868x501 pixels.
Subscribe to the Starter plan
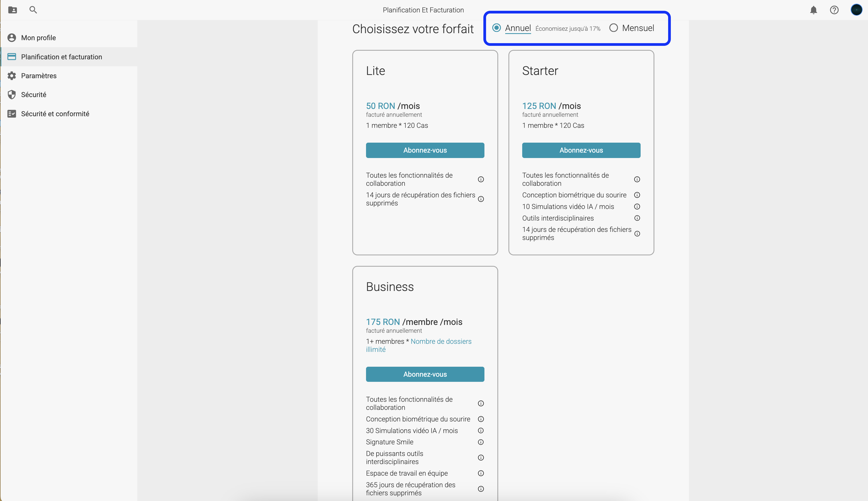[581, 150]
